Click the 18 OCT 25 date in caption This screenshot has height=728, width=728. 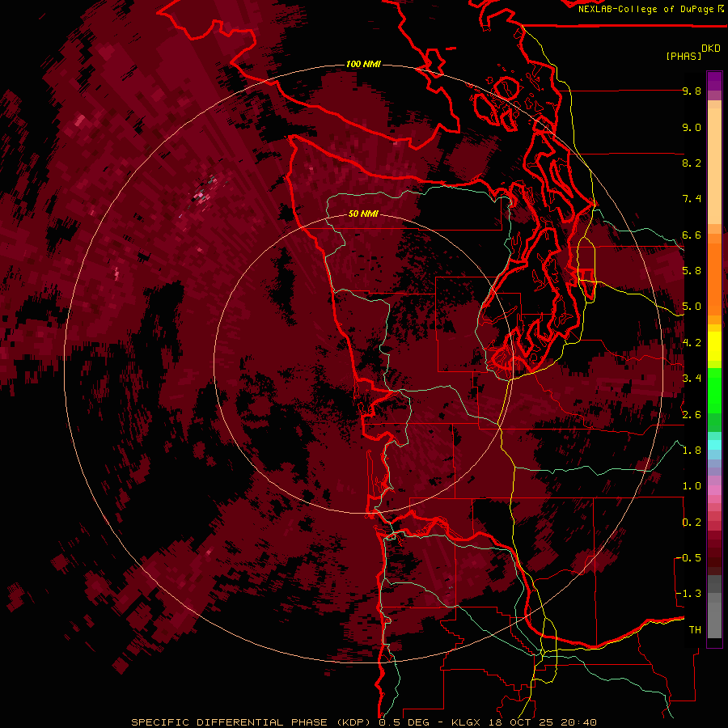point(522,722)
